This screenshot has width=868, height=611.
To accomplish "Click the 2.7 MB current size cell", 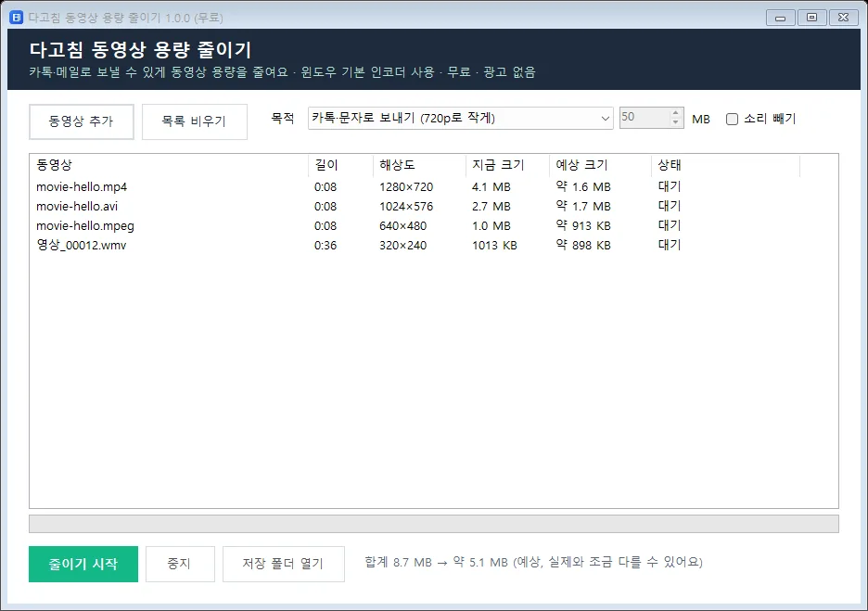I will 491,207.
